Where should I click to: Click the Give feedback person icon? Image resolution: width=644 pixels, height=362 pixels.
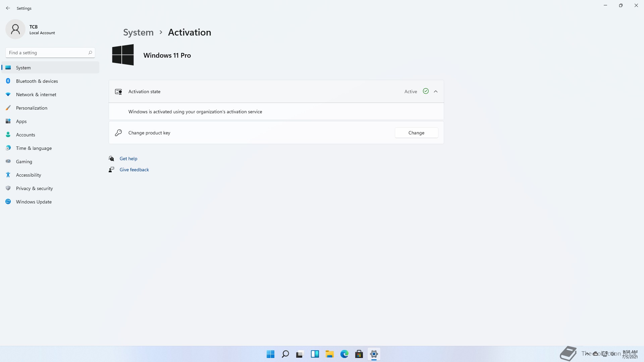(111, 170)
